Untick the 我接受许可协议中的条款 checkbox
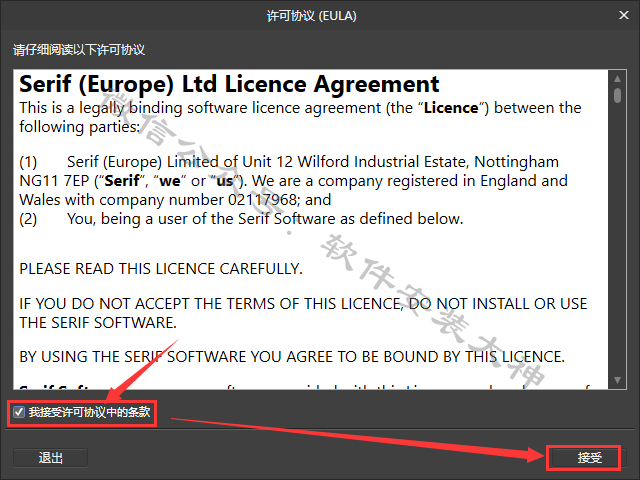The height and width of the screenshot is (480, 640). 19,412
